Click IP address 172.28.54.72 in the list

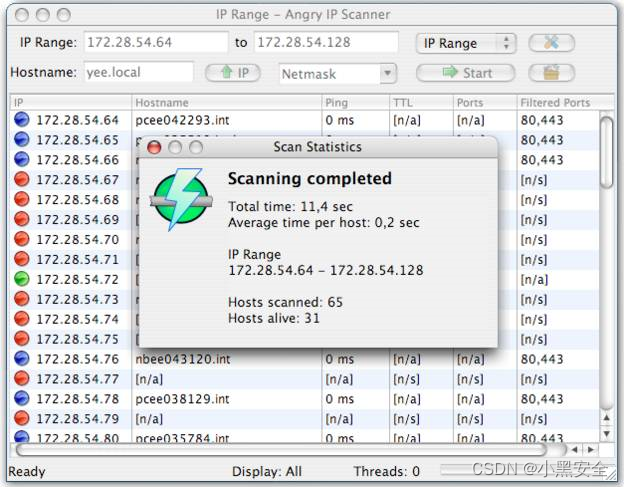click(78, 280)
